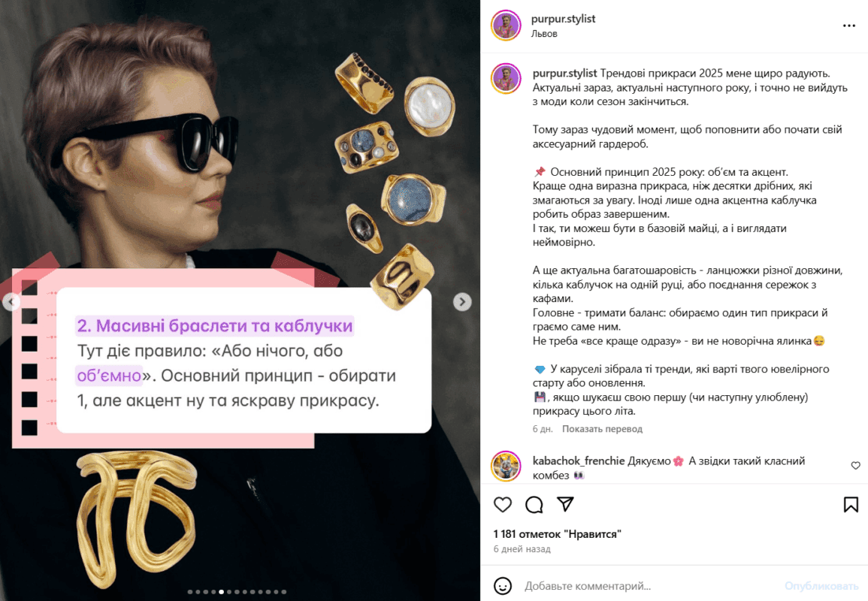Screen dimensions: 868x601
Task: Open the three-dot more options menu
Action: (x=849, y=26)
